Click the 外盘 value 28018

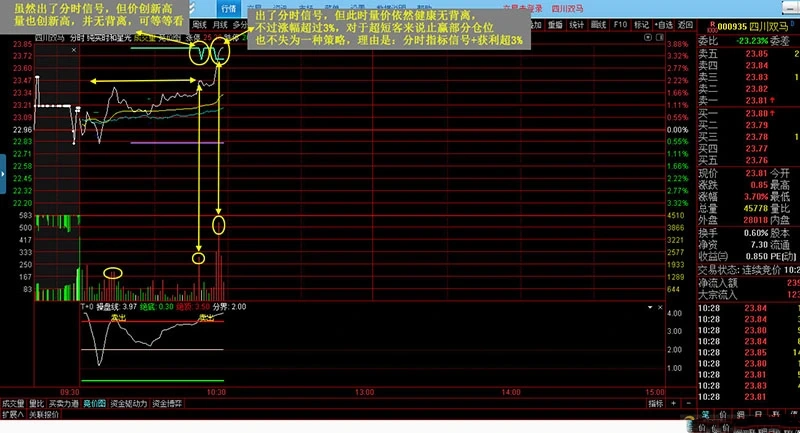pos(756,220)
